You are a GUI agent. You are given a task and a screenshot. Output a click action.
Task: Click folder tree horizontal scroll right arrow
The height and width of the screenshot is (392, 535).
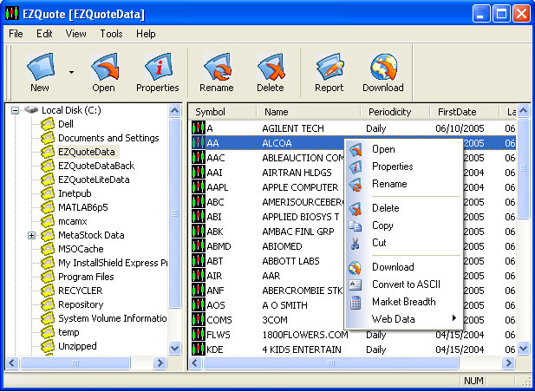[x=160, y=363]
